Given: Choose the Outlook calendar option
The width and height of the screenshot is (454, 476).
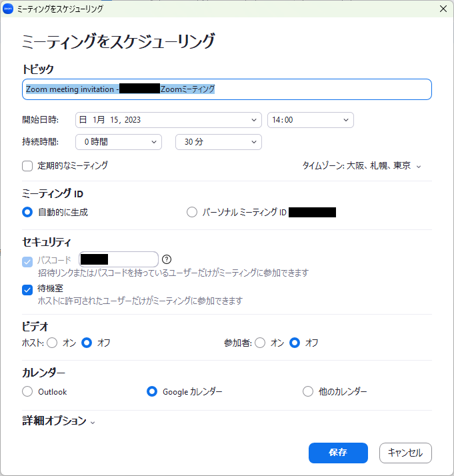Looking at the screenshot, I should point(27,391).
